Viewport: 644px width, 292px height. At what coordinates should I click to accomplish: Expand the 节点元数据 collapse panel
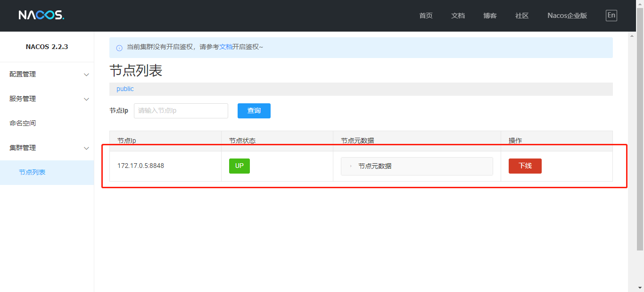pos(416,166)
